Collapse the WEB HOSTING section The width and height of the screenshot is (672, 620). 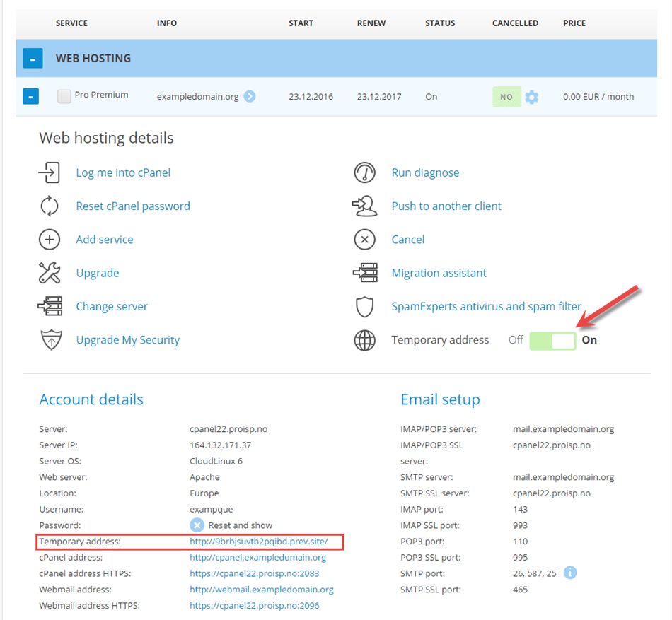pos(32,58)
